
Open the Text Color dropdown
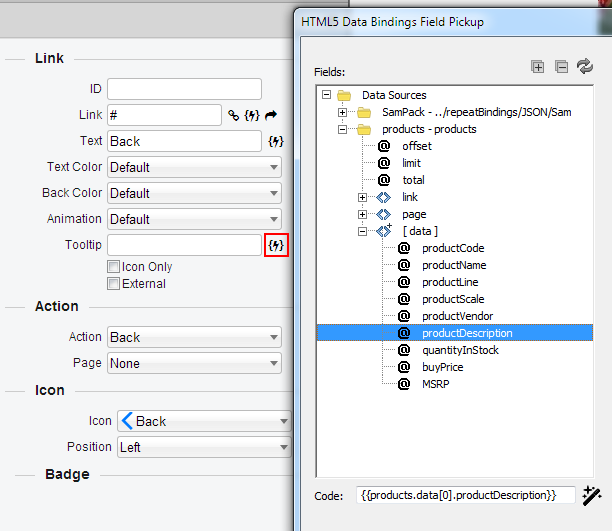pos(194,167)
